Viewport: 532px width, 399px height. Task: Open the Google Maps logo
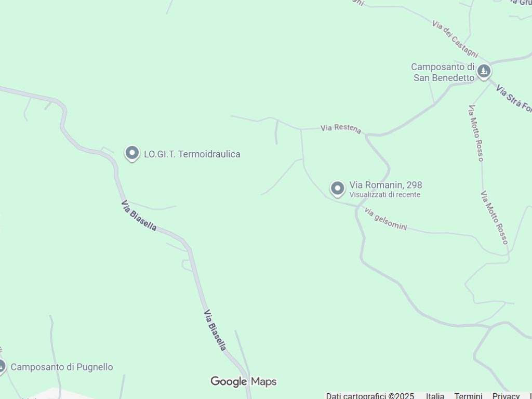click(x=243, y=381)
